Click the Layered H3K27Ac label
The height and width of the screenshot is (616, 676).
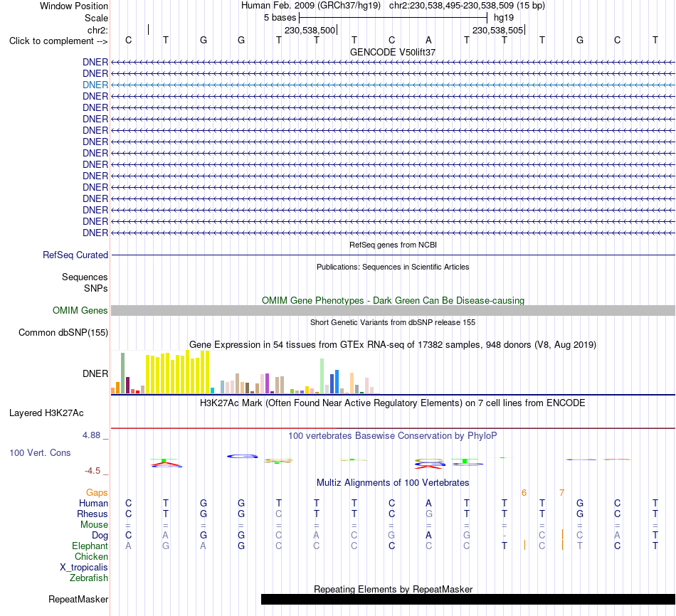(x=46, y=413)
